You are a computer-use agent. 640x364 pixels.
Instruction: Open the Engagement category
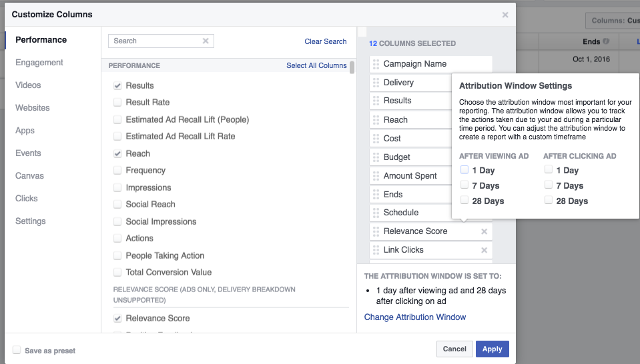pyautogui.click(x=39, y=63)
